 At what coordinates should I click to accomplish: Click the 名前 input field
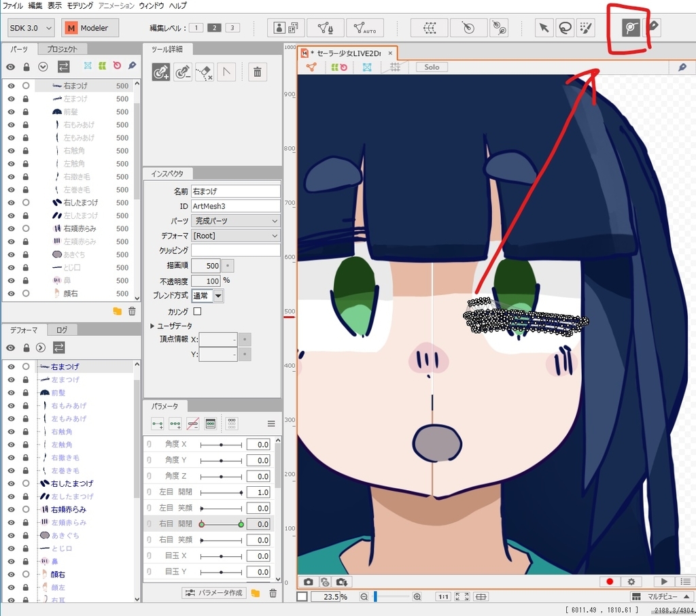(236, 192)
